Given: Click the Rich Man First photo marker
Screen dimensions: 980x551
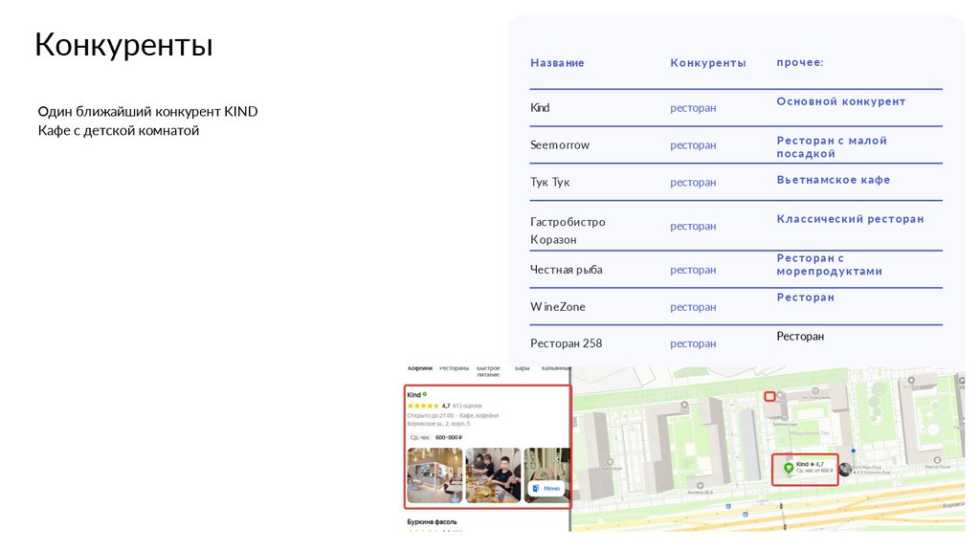Looking at the screenshot, I should (845, 469).
